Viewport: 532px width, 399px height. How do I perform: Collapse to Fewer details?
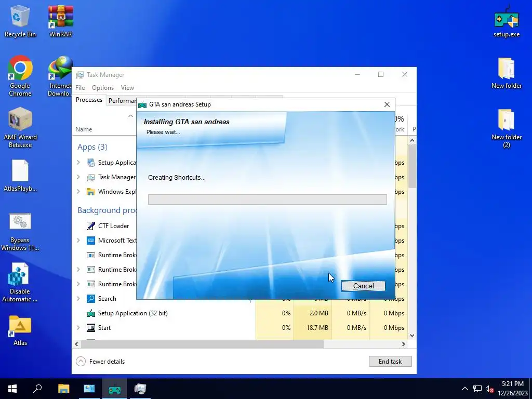(100, 362)
